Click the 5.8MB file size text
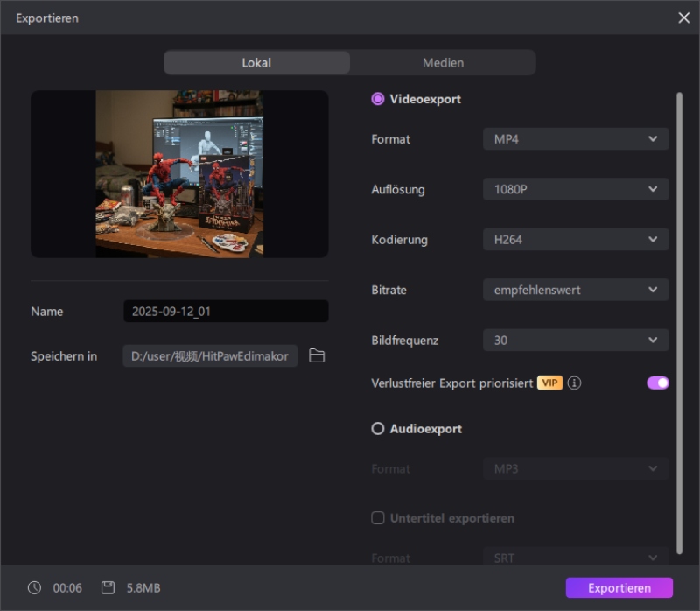This screenshot has height=611, width=700. (x=143, y=587)
